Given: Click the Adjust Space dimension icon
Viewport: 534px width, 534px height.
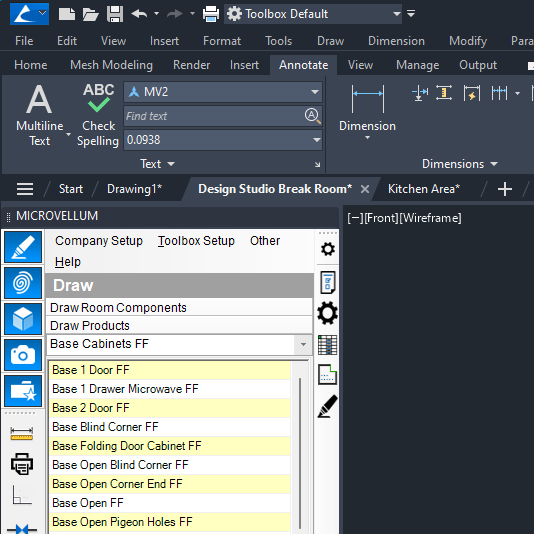Looking at the screenshot, I should [444, 93].
